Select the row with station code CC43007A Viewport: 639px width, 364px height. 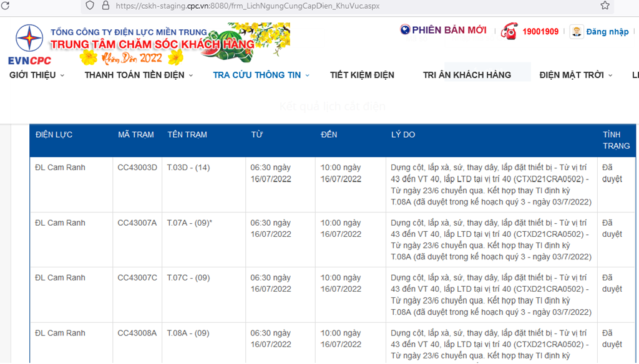coord(137,223)
